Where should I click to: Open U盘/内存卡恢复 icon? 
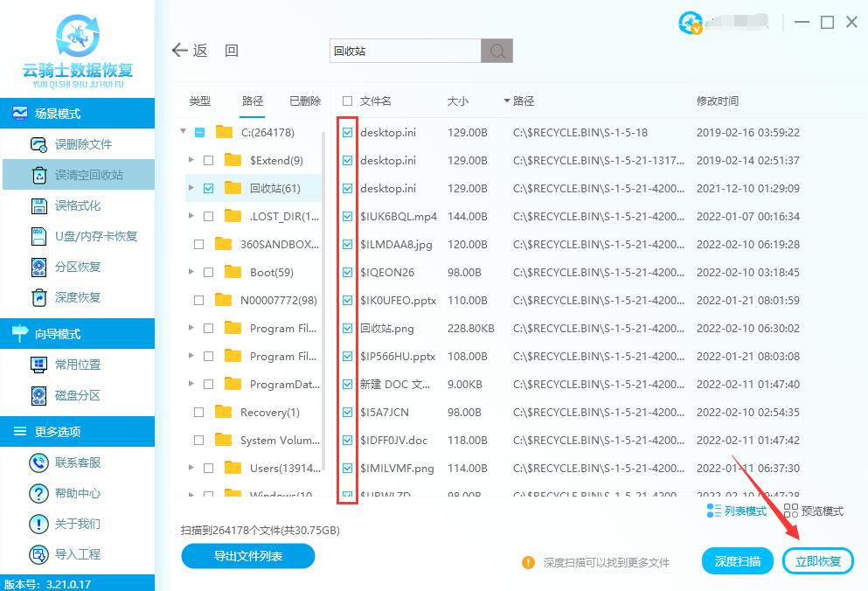[38, 237]
